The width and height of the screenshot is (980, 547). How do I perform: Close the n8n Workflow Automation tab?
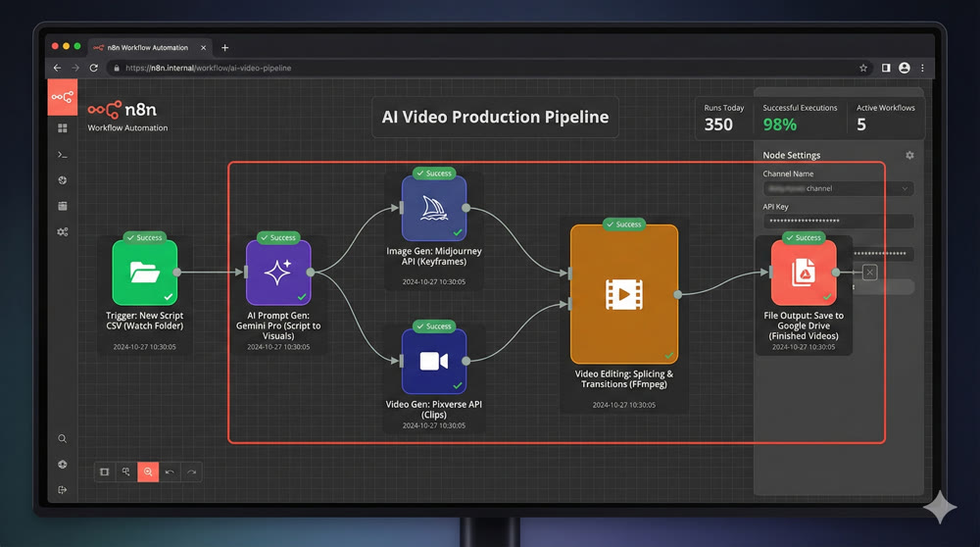[x=203, y=47]
